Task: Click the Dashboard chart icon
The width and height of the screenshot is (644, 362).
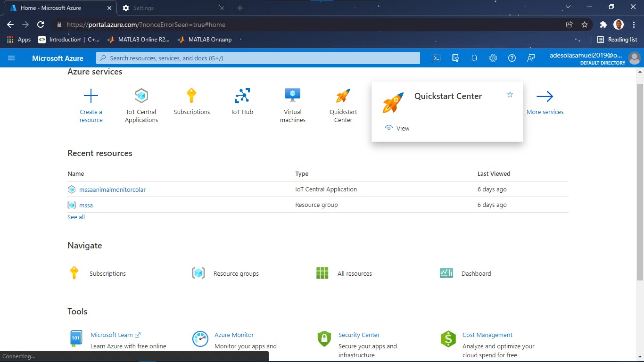Action: [446, 273]
